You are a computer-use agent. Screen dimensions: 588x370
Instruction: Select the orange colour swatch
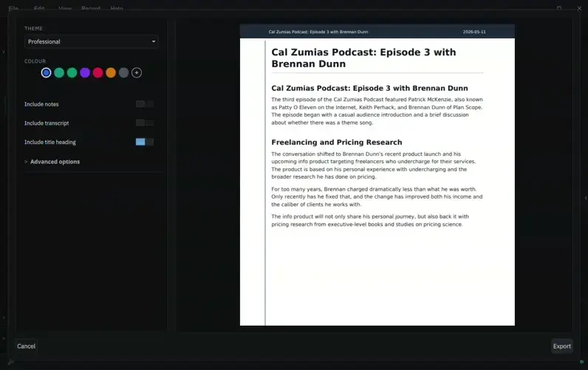(111, 72)
